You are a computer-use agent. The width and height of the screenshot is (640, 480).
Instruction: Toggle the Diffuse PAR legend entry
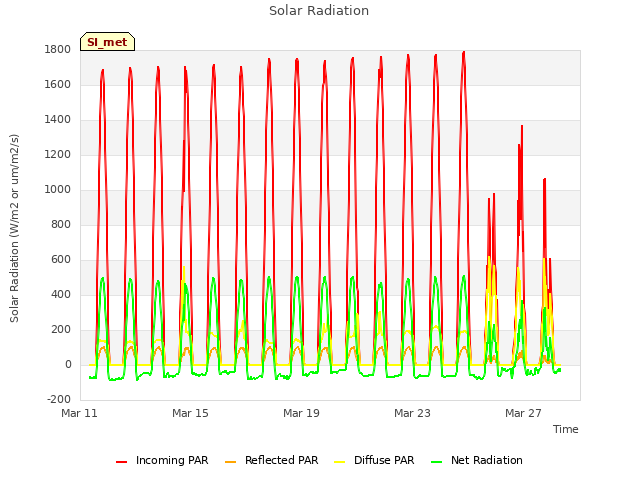pos(374,460)
